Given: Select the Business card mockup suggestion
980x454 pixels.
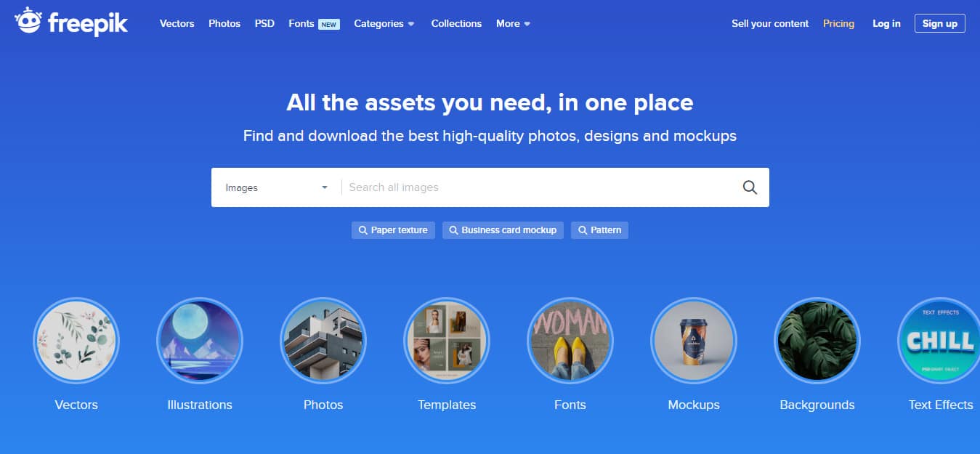Looking at the screenshot, I should (503, 230).
